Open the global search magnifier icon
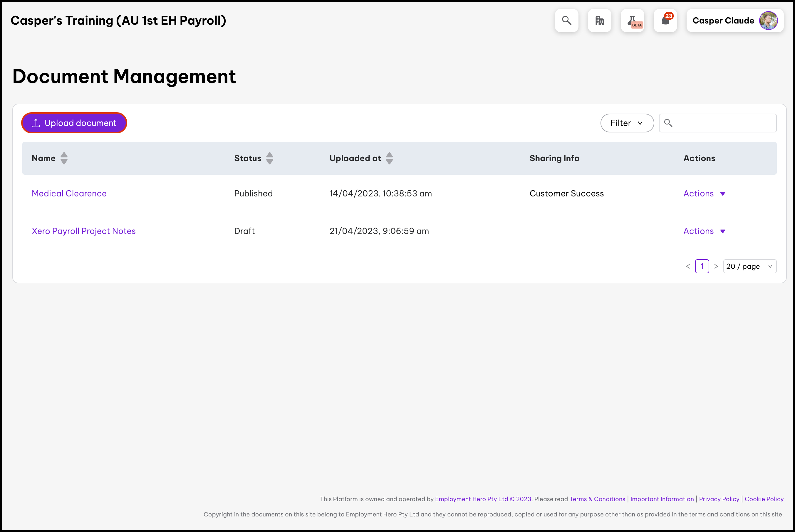This screenshot has width=795, height=532. [x=566, y=21]
